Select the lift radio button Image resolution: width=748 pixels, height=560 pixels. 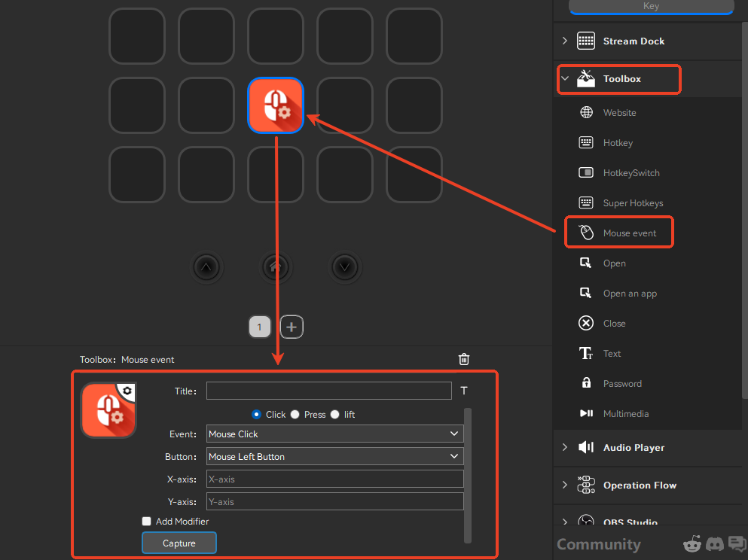(x=334, y=414)
